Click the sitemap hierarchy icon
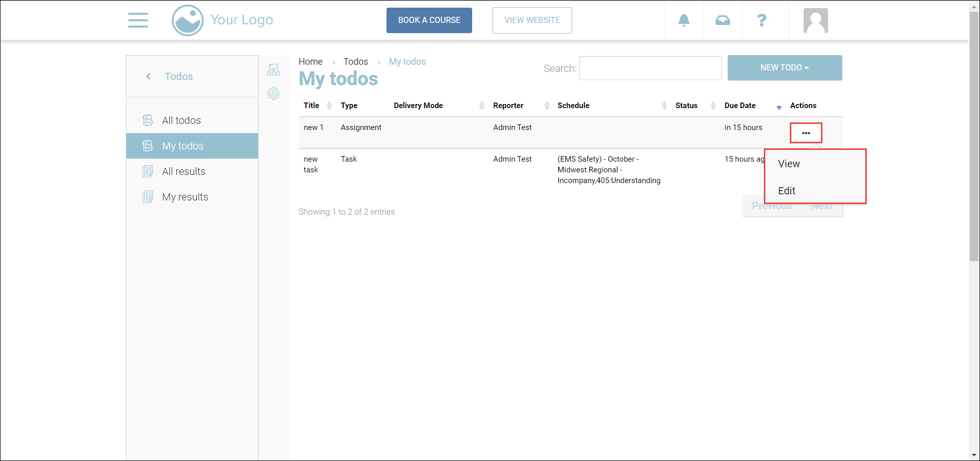 click(x=274, y=70)
